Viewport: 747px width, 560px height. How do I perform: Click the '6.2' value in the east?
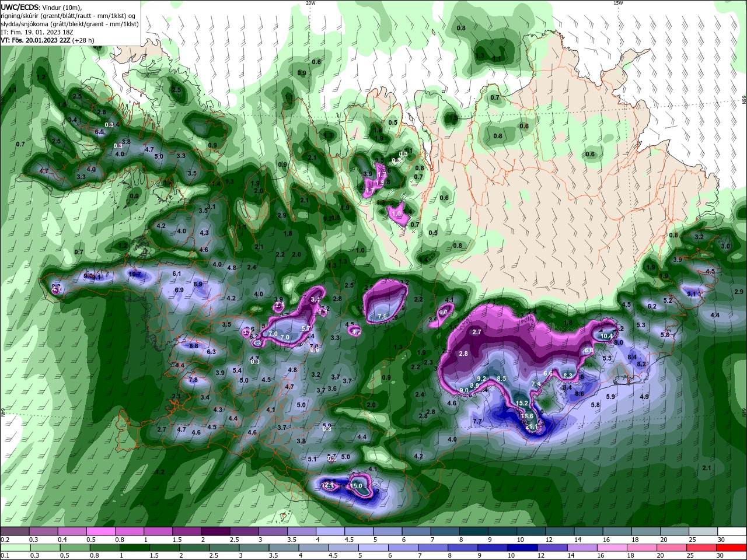click(652, 306)
